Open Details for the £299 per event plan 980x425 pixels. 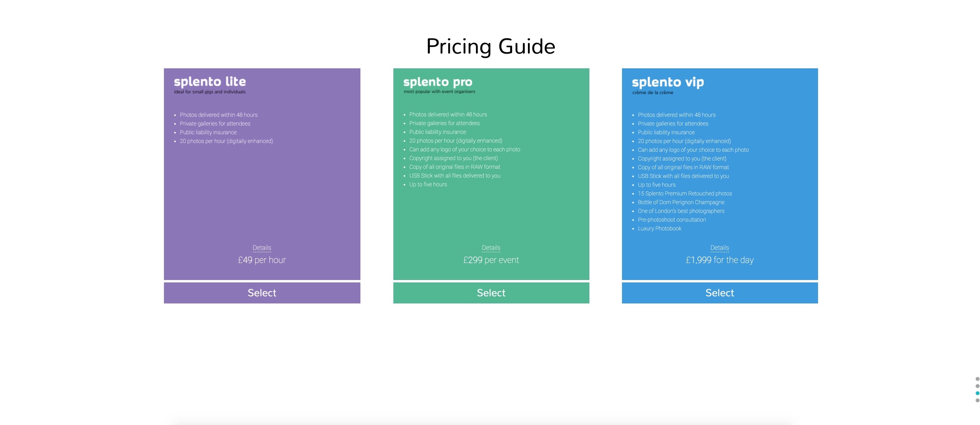(x=491, y=248)
